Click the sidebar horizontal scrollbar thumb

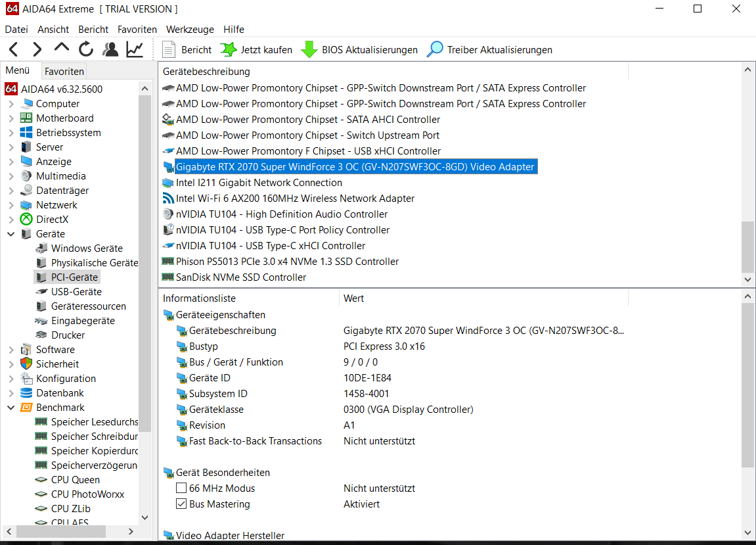click(x=61, y=531)
